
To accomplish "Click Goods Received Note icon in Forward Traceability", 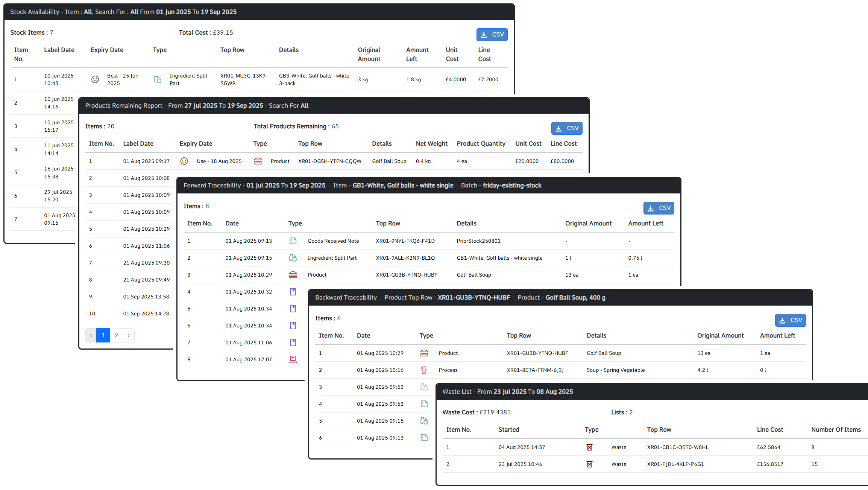I will 293,241.
